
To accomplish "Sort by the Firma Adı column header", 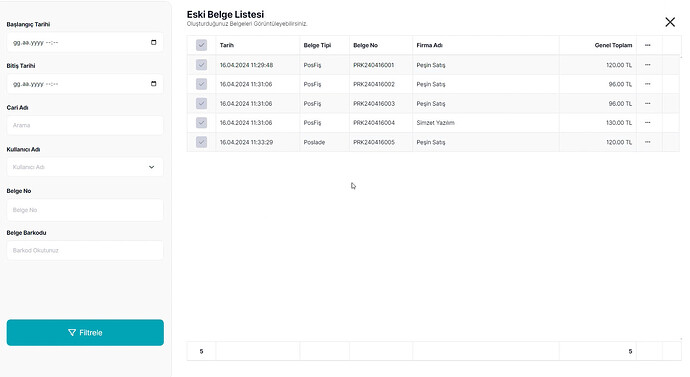I will [429, 45].
